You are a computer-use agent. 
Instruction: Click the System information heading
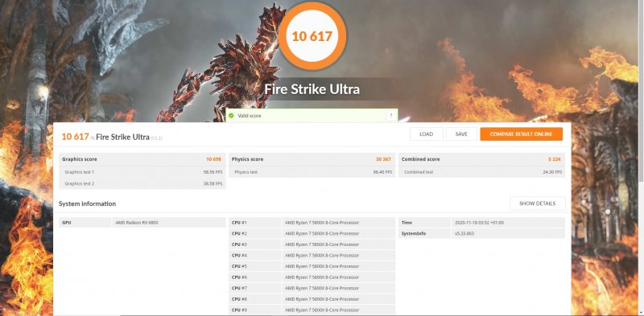[87, 203]
